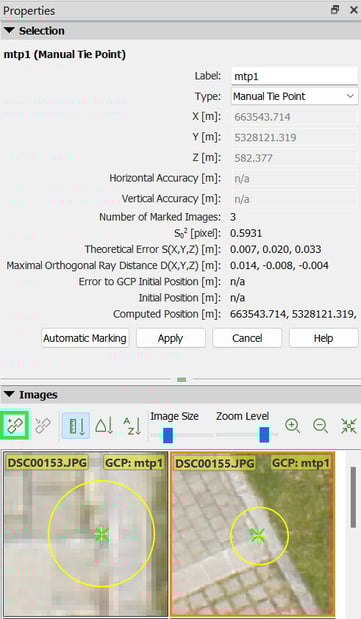Click the X [m] coordinate field

(x=295, y=117)
